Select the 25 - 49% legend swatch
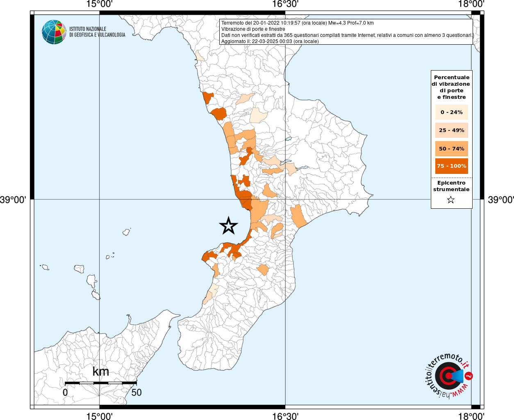This screenshot has height=420, width=514. tap(452, 130)
